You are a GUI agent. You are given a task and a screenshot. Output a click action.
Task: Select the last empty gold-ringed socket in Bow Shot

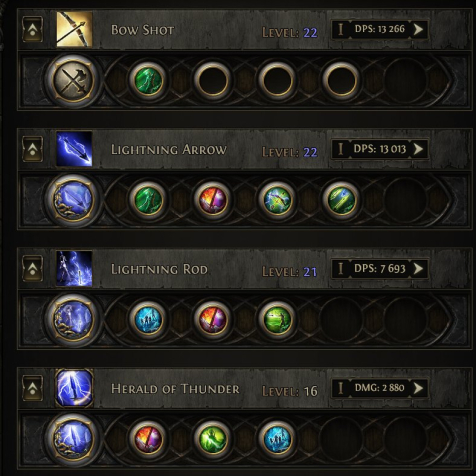[x=341, y=80]
